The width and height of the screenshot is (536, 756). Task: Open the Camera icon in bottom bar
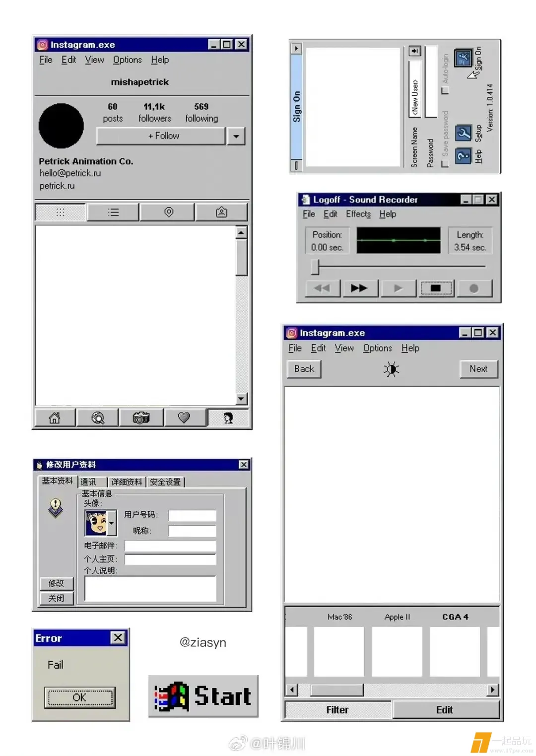(x=141, y=418)
